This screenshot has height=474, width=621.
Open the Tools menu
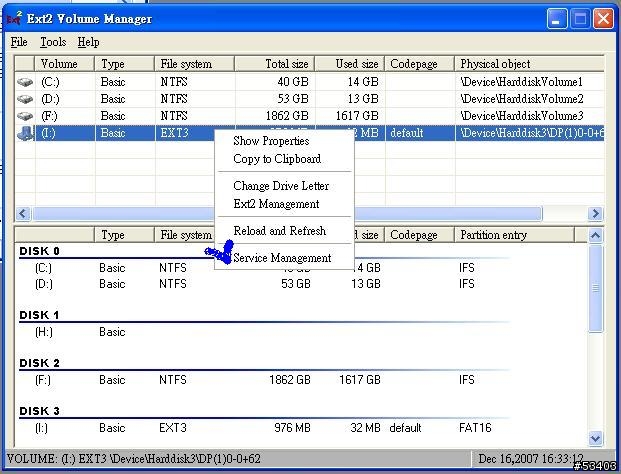coord(53,42)
